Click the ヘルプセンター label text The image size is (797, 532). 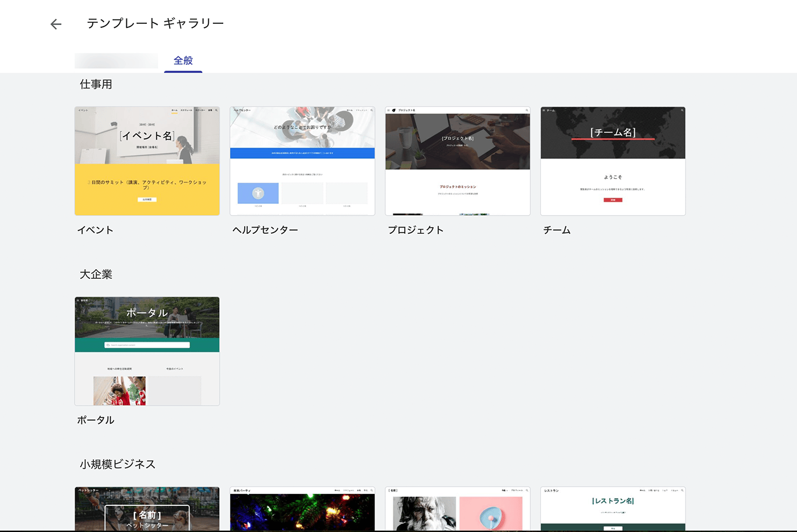(x=265, y=230)
